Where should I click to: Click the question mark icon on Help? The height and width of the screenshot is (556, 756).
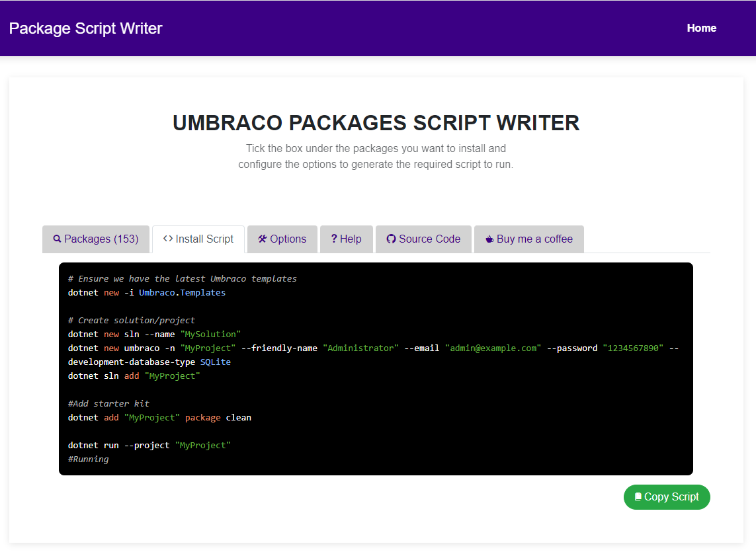334,239
